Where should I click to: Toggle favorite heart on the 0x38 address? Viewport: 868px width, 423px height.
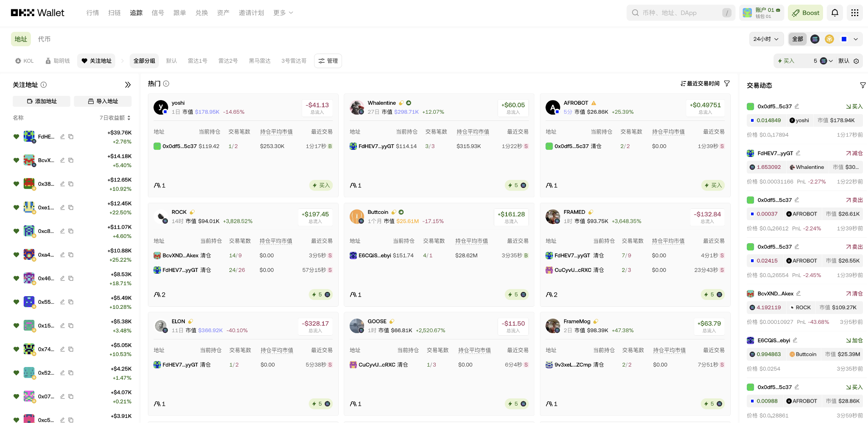point(16,183)
